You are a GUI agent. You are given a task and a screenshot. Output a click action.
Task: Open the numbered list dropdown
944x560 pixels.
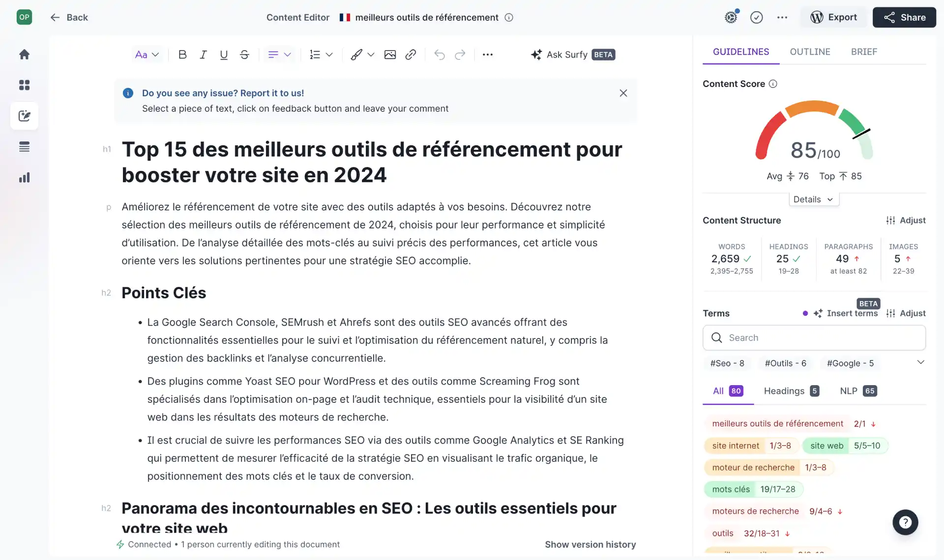[321, 55]
